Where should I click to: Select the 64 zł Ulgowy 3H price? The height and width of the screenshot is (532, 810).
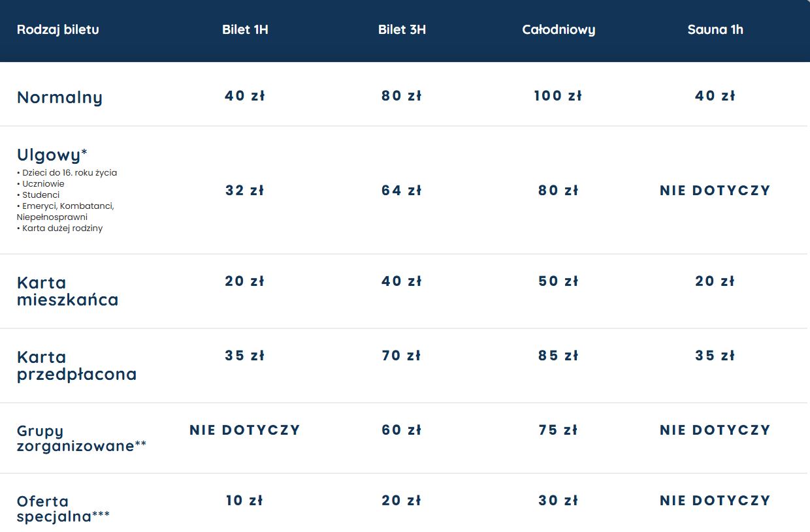402,191
